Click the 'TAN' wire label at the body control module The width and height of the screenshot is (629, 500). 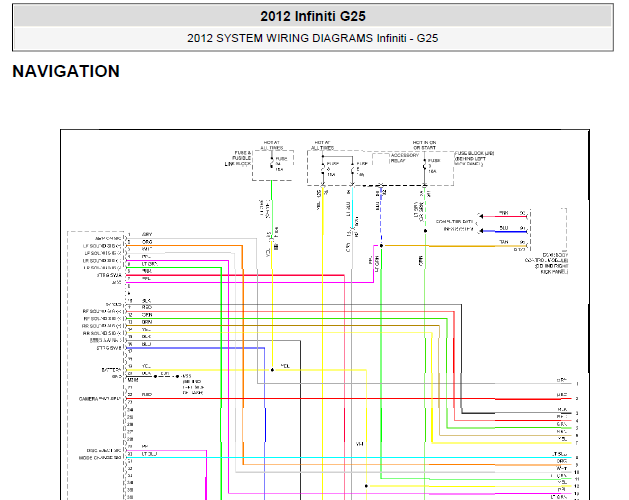(504, 242)
